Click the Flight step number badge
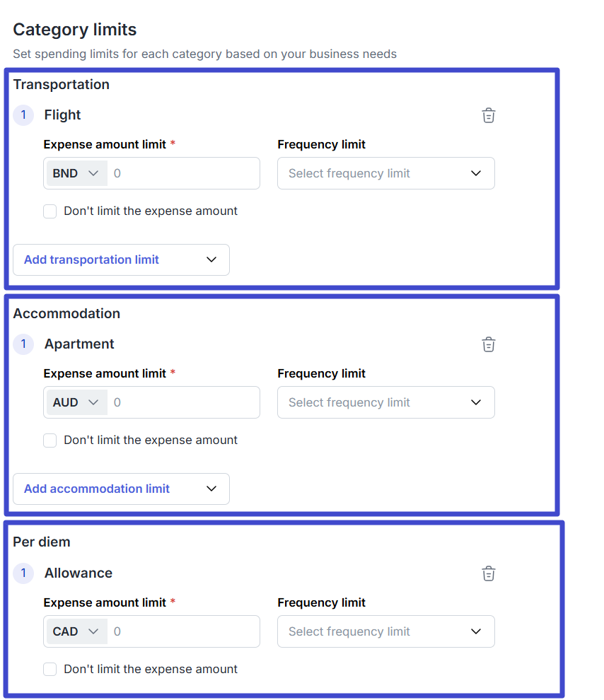Screen dimensions: 604x700 [23, 115]
